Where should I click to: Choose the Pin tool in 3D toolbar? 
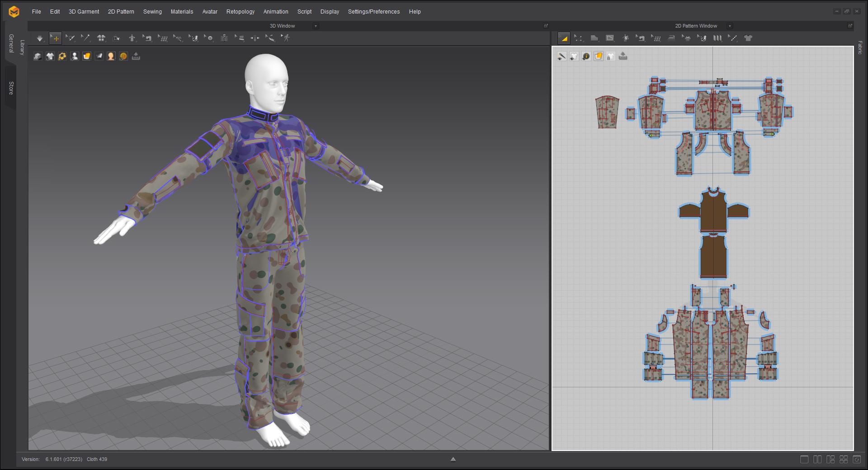pos(85,38)
